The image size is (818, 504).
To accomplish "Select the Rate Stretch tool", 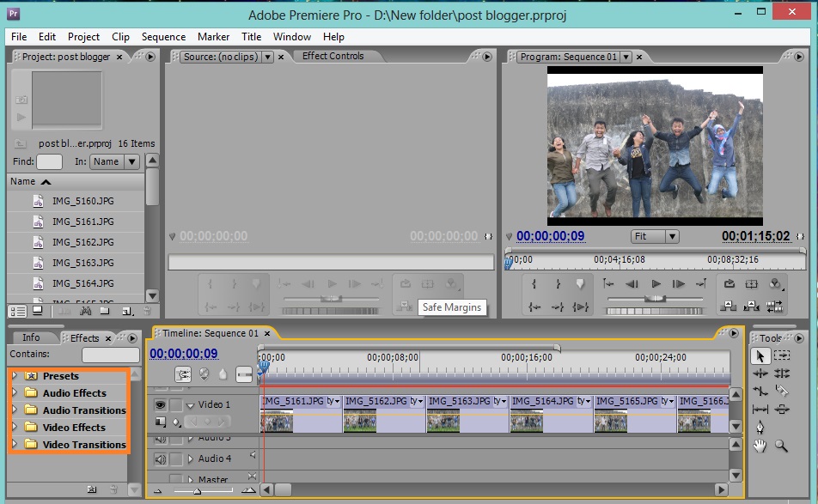I will coord(760,391).
